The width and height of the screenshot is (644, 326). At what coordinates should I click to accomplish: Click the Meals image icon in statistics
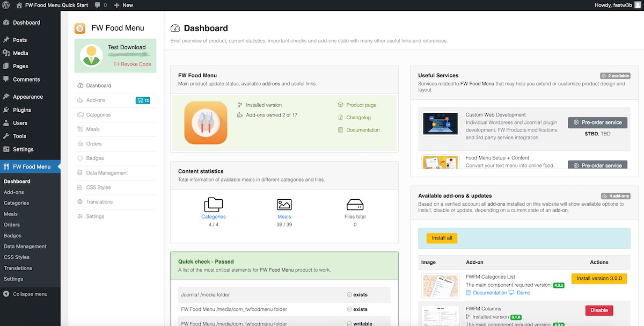(284, 205)
